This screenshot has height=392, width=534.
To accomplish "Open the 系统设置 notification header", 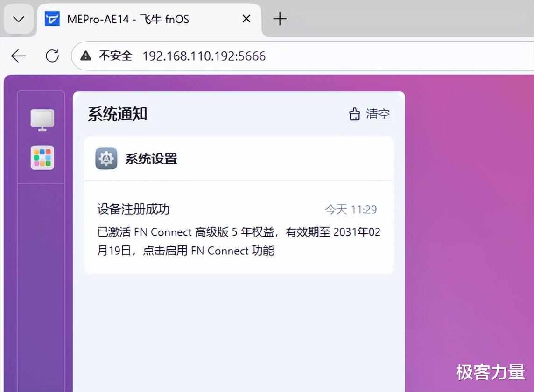I will pyautogui.click(x=239, y=159).
